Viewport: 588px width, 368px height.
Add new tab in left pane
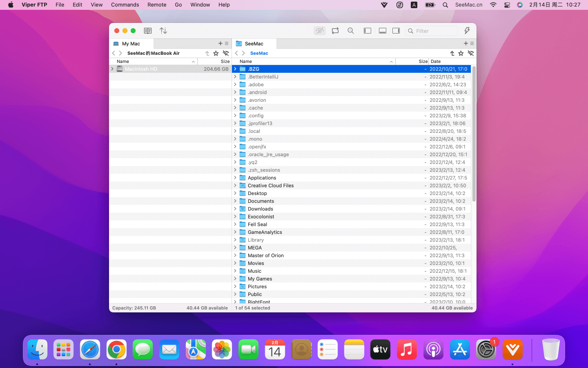(220, 43)
